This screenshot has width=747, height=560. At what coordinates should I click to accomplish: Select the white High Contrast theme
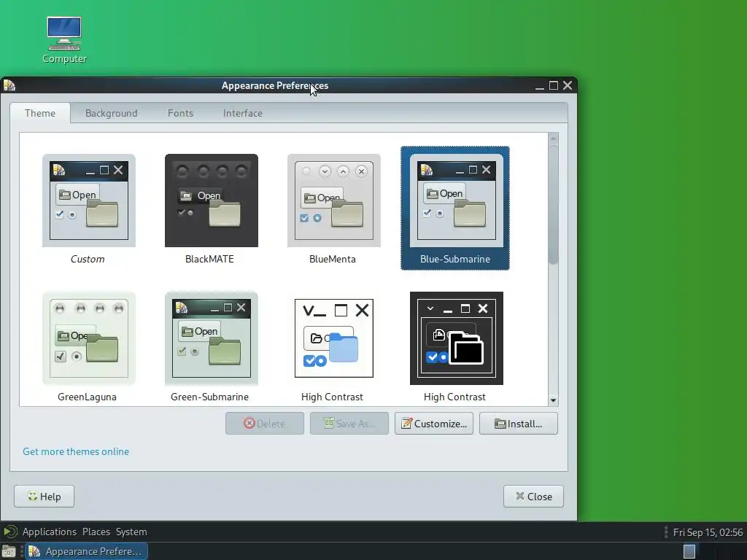pos(333,338)
